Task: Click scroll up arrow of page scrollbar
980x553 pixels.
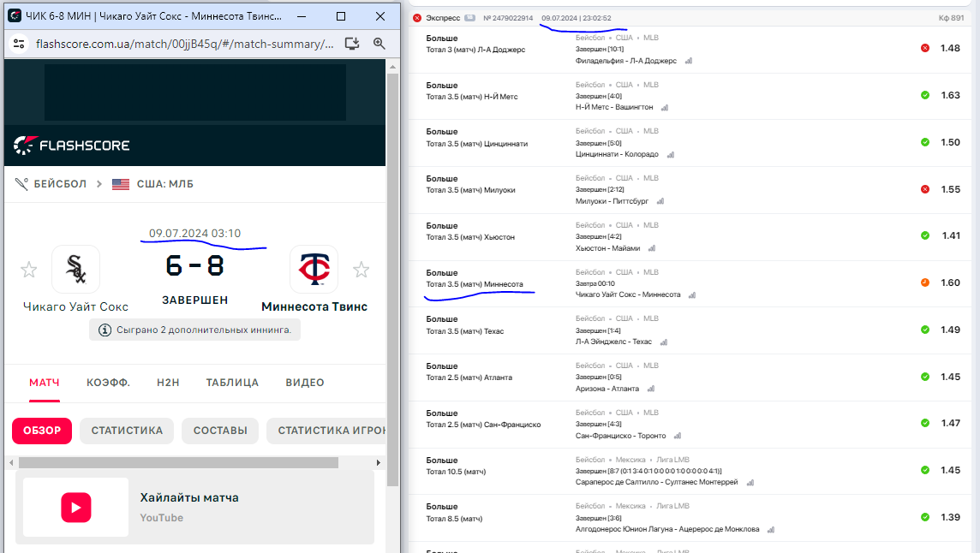Action: click(392, 66)
